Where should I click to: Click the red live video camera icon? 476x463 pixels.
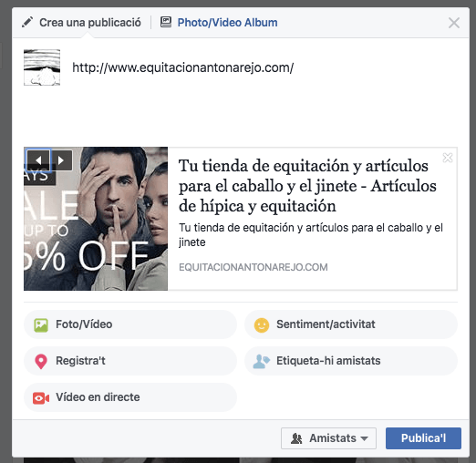coord(41,398)
